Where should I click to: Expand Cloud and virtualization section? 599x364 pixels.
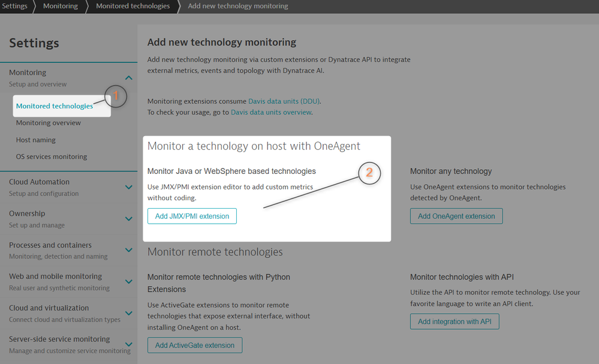128,313
